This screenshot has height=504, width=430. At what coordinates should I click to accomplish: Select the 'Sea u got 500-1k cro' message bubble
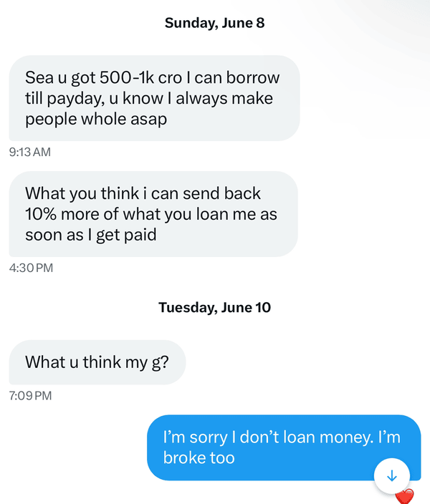[x=153, y=98]
